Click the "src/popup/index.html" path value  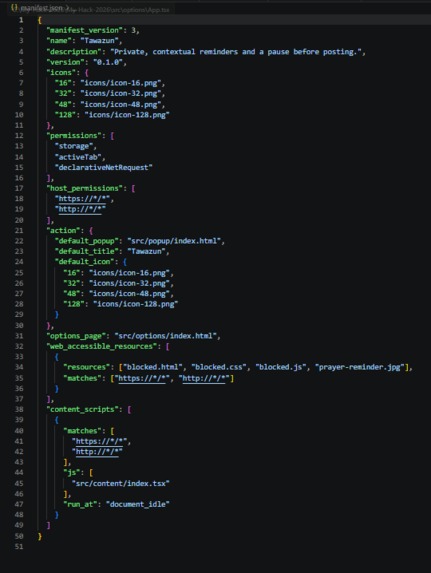pyautogui.click(x=174, y=241)
